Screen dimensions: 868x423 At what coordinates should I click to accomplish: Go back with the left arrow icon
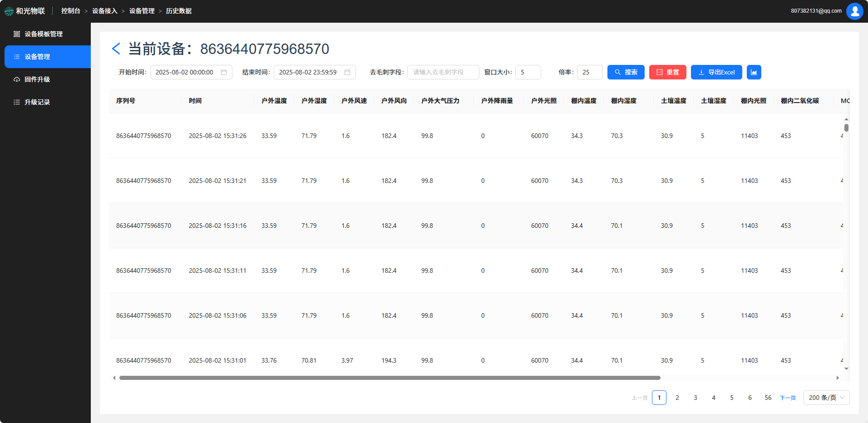click(x=116, y=49)
